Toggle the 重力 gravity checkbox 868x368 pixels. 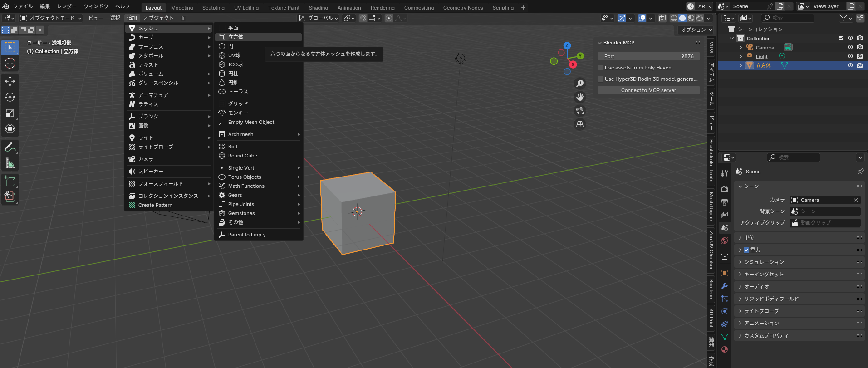point(746,250)
